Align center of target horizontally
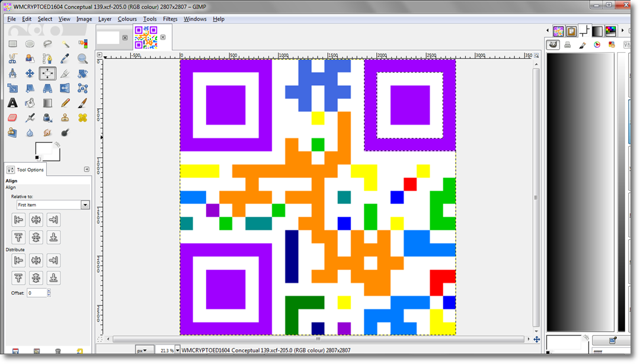Image resolution: width=640 pixels, height=364 pixels. (x=36, y=220)
